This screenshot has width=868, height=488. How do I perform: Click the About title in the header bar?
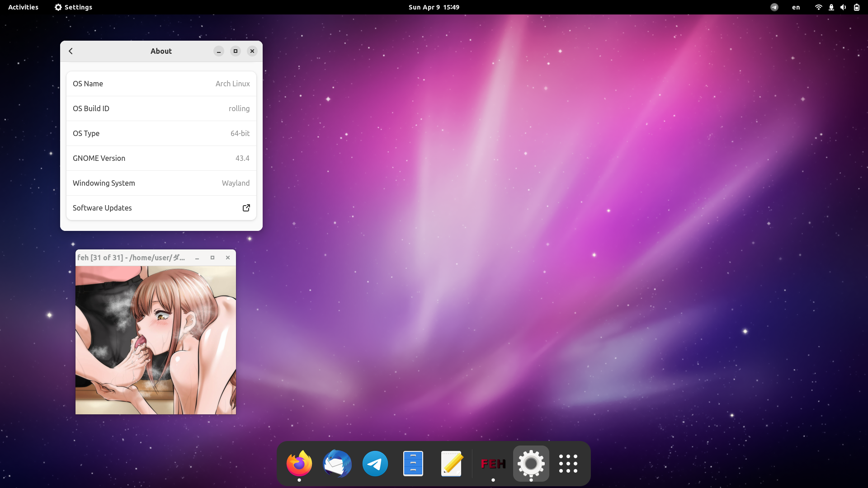point(161,51)
